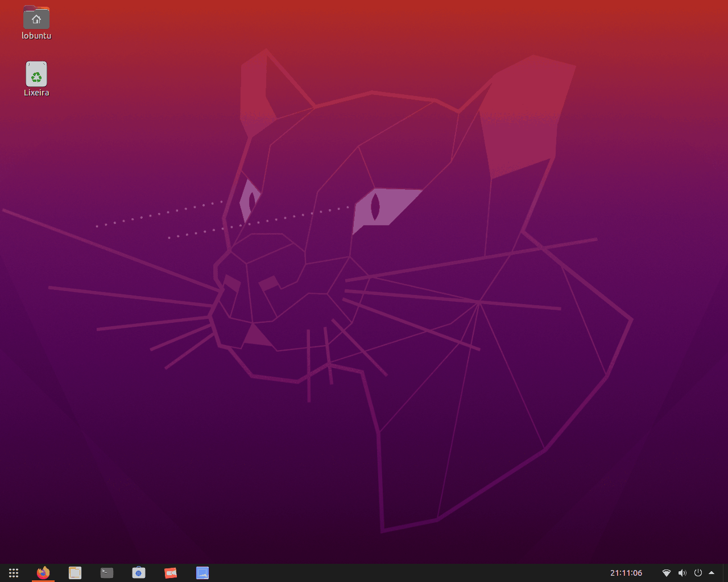This screenshot has height=582, width=728.
Task: Open the file manager in taskbar
Action: 75,573
